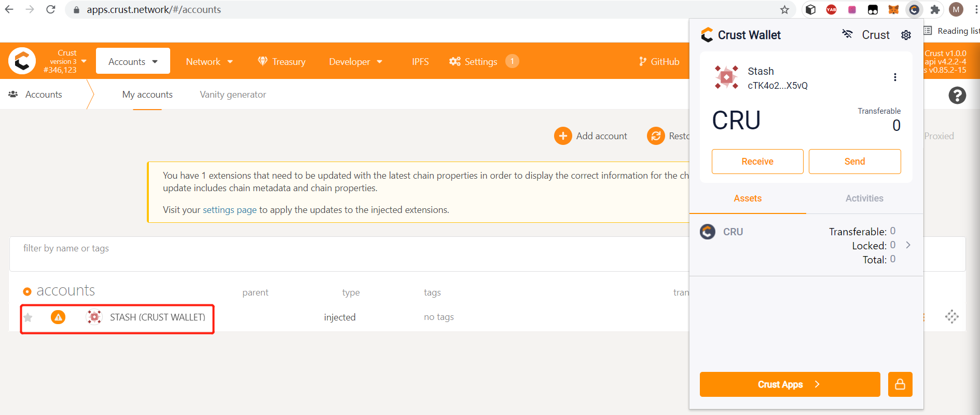Follow the settings page link
This screenshot has height=415, width=980.
pos(229,210)
